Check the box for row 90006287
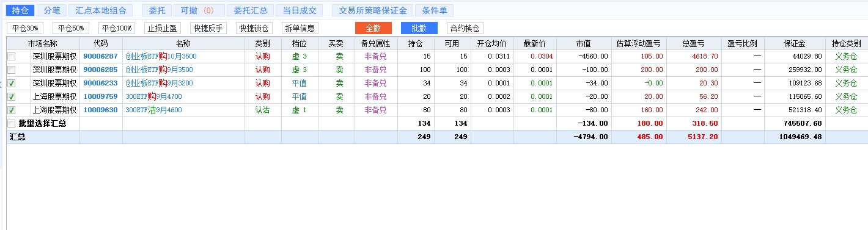Viewport: 868px width, 230px height. pos(12,56)
